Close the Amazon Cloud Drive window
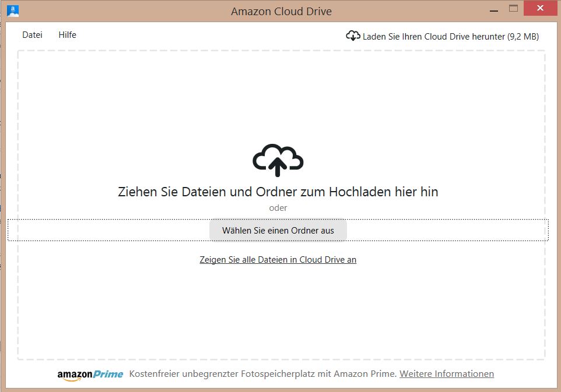561x392 pixels. click(x=540, y=8)
